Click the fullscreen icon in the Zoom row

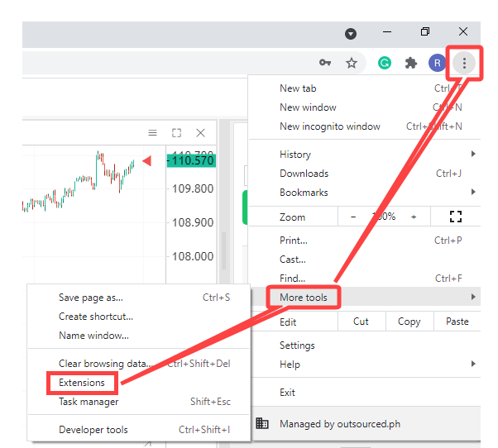coord(456,217)
